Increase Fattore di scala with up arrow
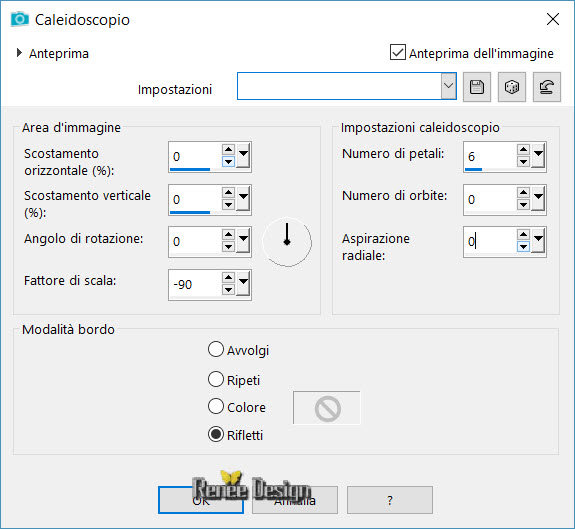575x529 pixels. coord(228,278)
